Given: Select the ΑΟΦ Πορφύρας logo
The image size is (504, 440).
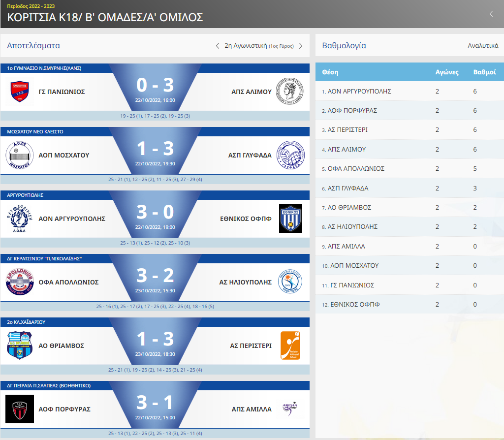Looking at the screenshot, I should (20, 409).
